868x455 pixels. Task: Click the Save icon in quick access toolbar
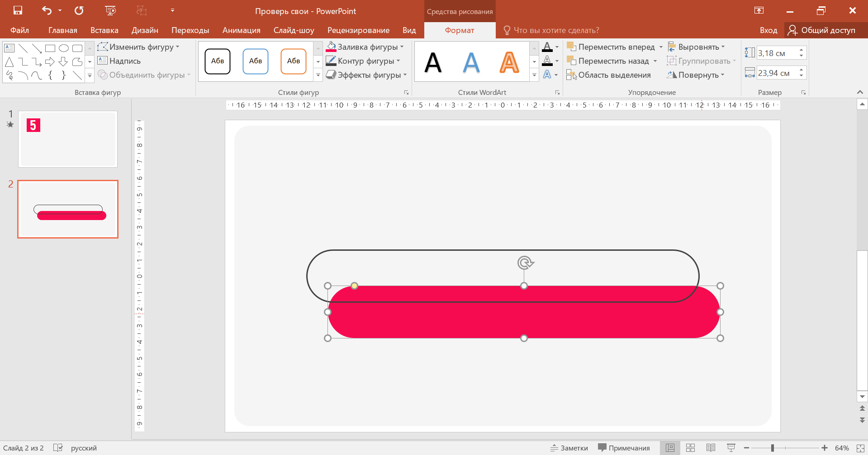(18, 10)
